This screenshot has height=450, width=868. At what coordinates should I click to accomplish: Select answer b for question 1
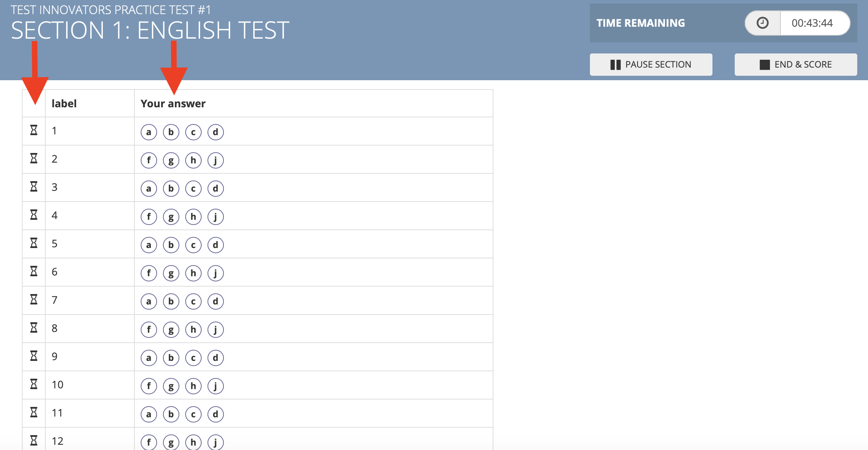(171, 132)
